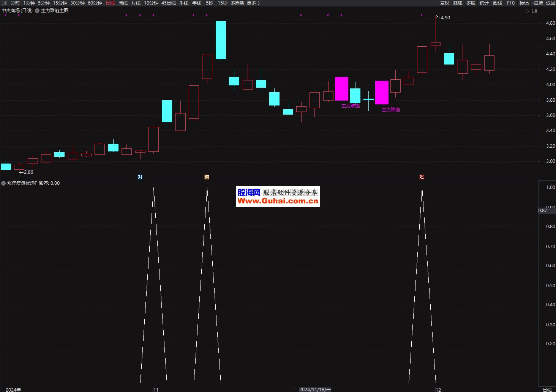Open the 画线 drawing tools
This screenshot has width=556, height=392.
(498, 3)
